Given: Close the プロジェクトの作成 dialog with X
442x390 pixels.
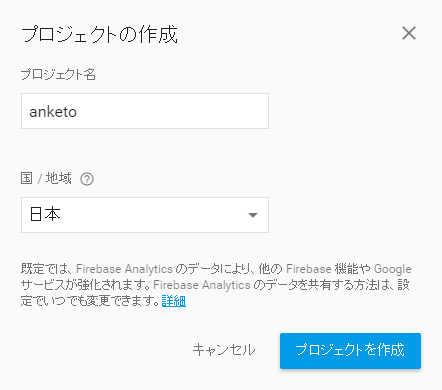Looking at the screenshot, I should 409,33.
